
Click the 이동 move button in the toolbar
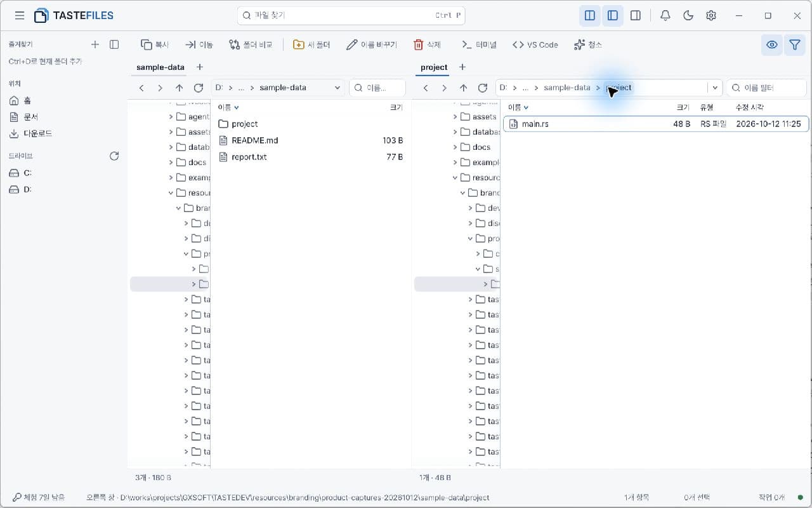(x=199, y=44)
